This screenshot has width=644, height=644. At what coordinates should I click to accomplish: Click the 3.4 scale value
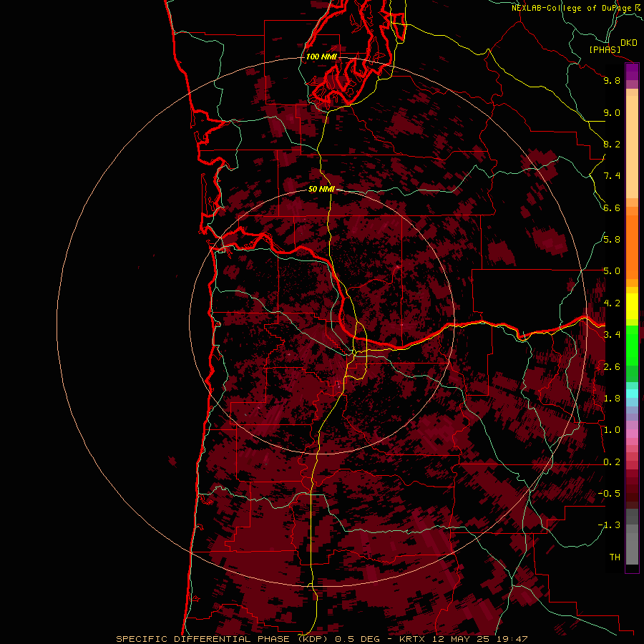click(x=612, y=335)
